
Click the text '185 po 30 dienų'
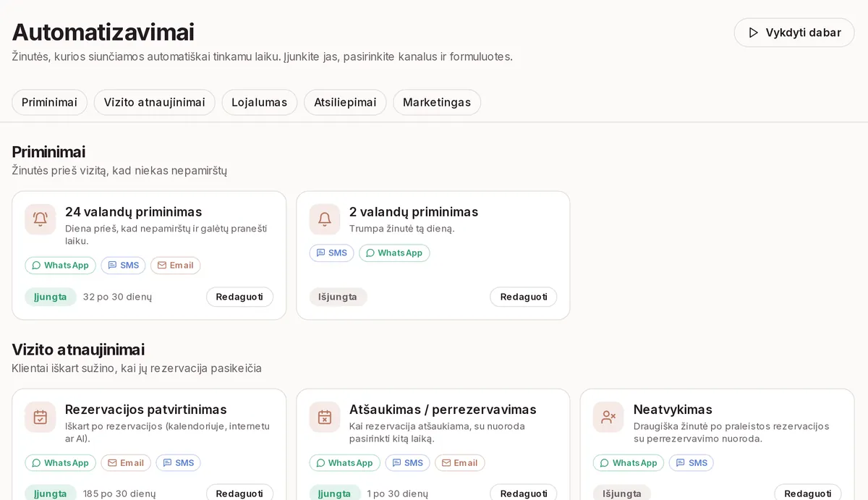point(119,493)
